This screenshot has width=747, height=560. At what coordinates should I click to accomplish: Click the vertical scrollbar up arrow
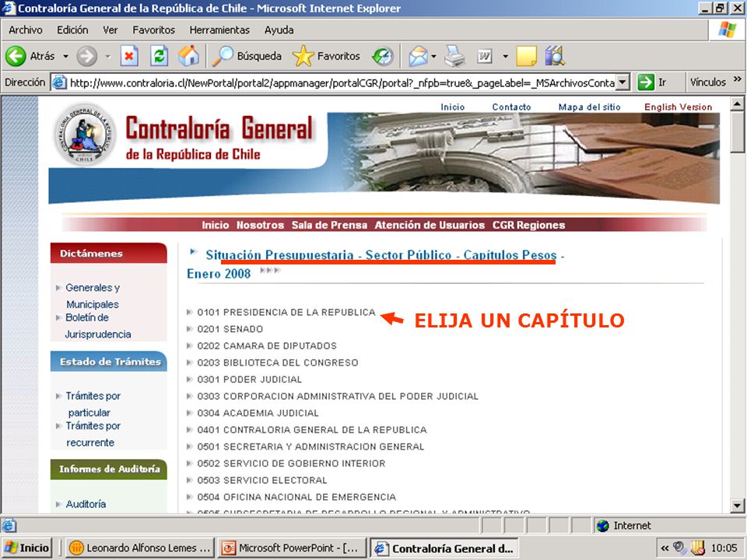[x=737, y=103]
